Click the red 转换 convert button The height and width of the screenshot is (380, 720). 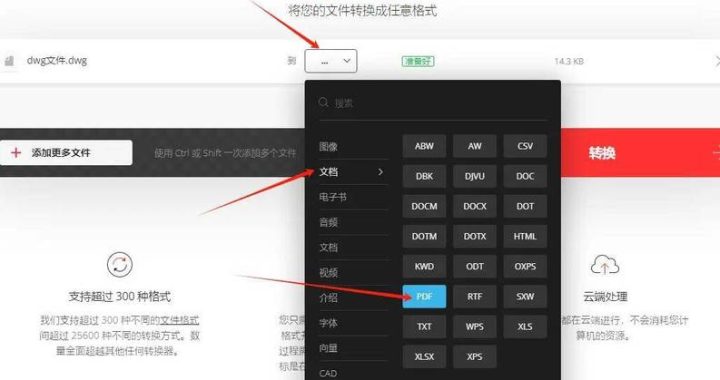641,153
